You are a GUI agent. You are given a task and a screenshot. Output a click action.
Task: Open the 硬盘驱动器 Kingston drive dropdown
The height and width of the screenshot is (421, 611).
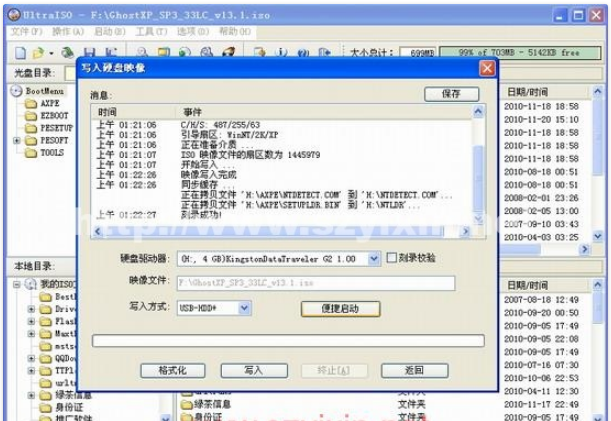pos(374,259)
